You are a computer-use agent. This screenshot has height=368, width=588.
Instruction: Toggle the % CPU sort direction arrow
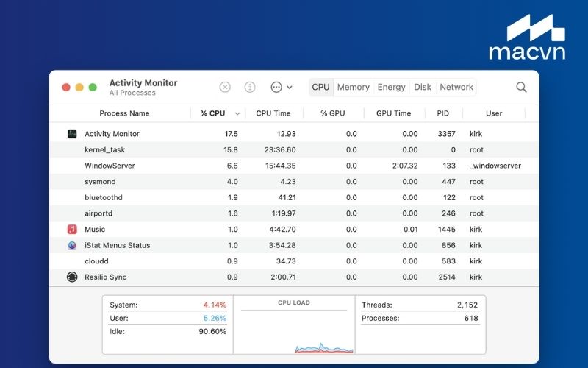(237, 114)
